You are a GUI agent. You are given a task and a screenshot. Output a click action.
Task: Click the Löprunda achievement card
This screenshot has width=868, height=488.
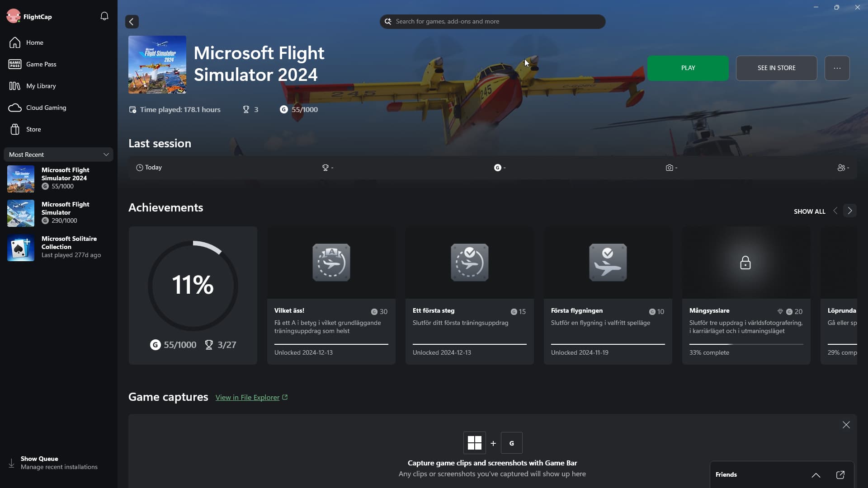tap(839, 296)
